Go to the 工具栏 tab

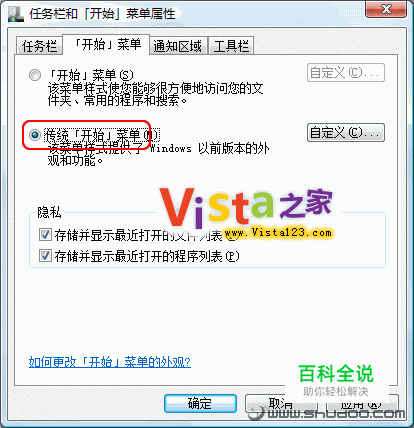pyautogui.click(x=231, y=46)
